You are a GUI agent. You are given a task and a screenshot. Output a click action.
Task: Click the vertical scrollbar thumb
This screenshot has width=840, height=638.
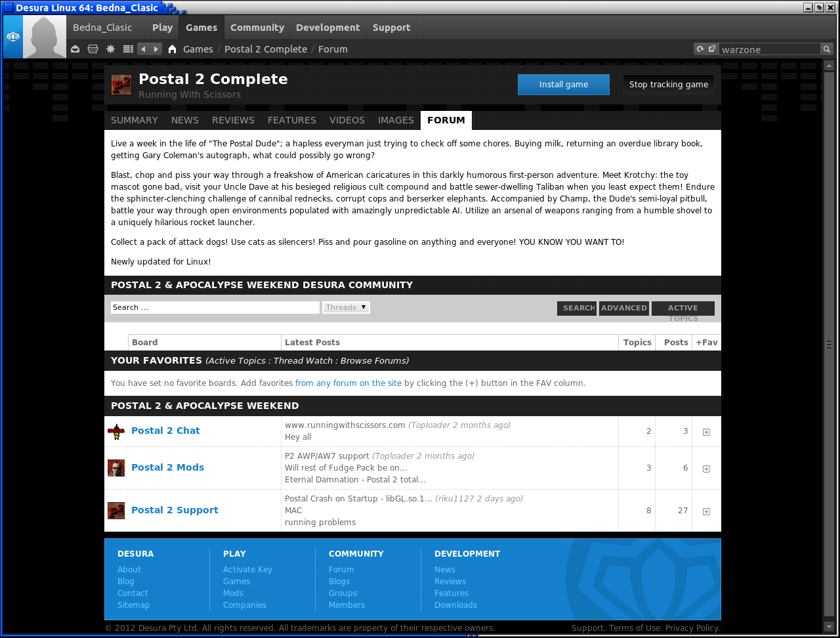pos(829,344)
